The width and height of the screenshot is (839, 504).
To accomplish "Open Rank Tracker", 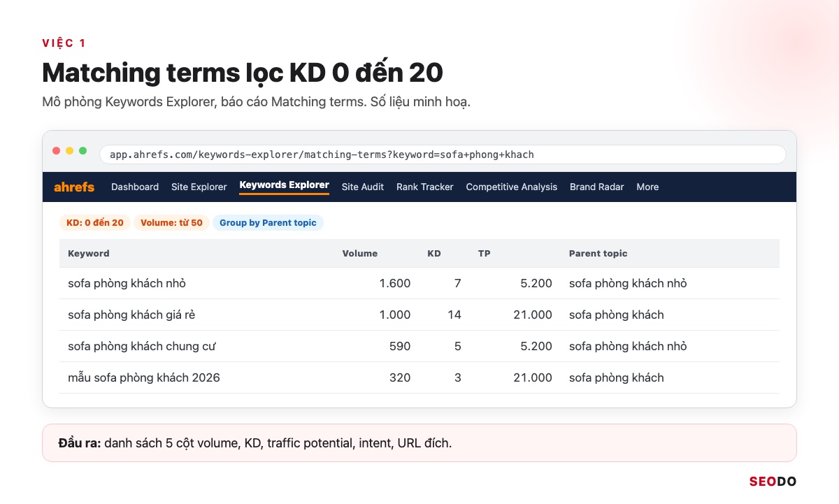I will coord(425,187).
